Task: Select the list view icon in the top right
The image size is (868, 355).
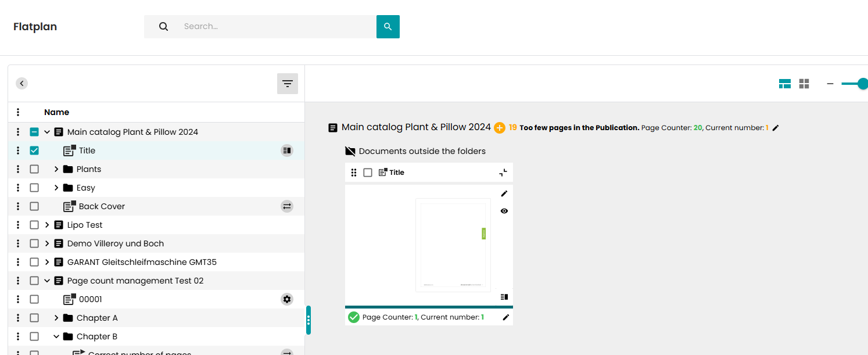Action: point(784,83)
